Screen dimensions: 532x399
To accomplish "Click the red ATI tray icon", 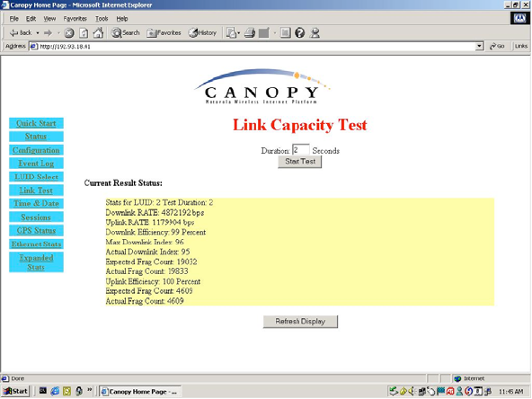I will [450, 392].
